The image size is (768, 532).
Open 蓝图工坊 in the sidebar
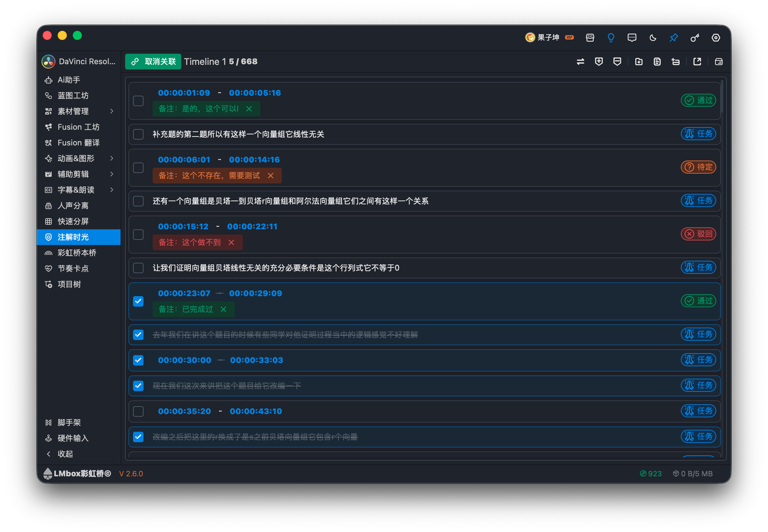tap(79, 95)
